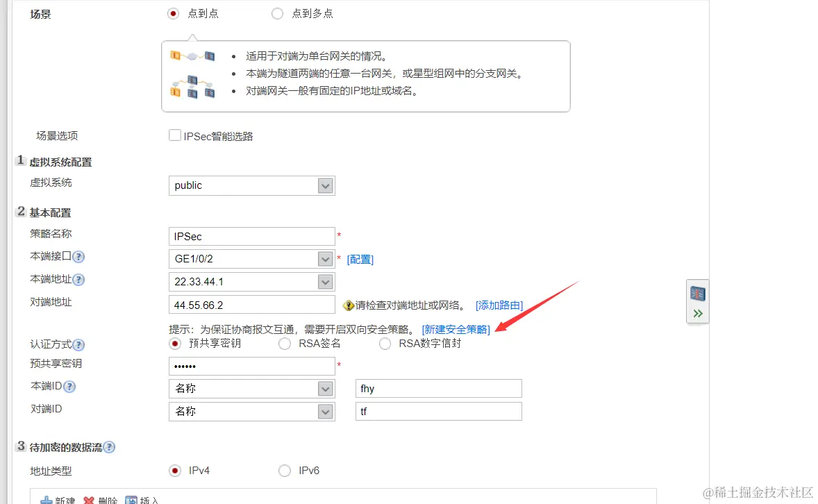Open help icon beside 待加密的数据流
The width and height of the screenshot is (818, 504).
coord(109,447)
